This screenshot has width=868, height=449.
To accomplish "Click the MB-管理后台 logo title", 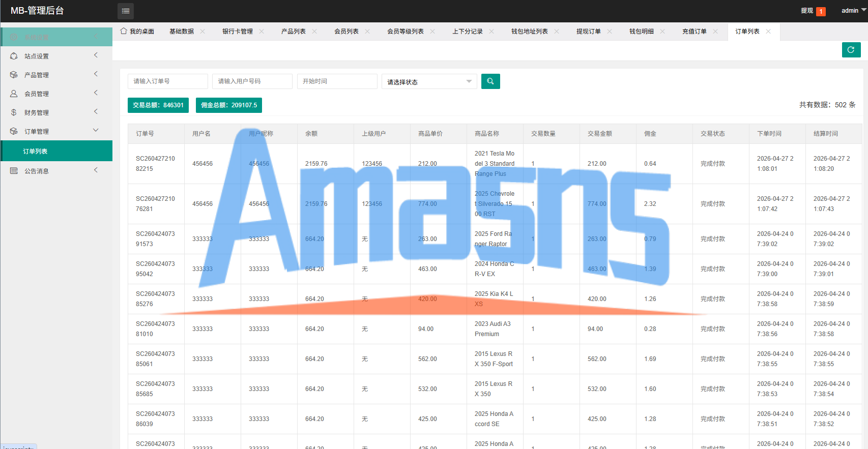I will click(x=37, y=11).
